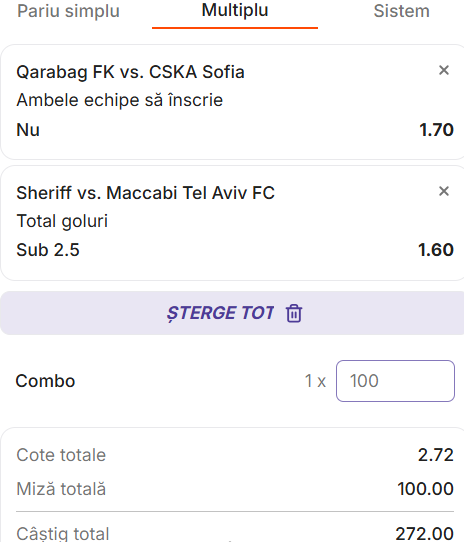The image size is (464, 542).
Task: Click the trash can icon
Action: tap(294, 313)
